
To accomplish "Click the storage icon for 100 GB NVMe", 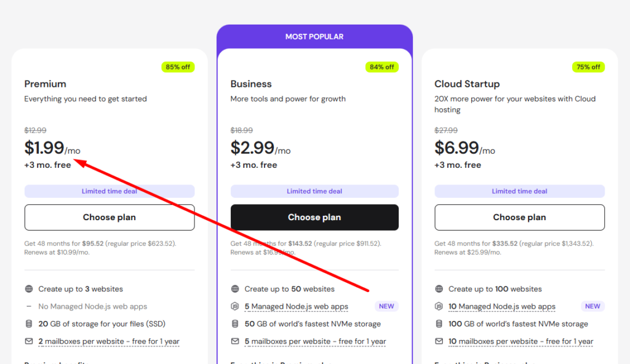I will click(x=439, y=323).
